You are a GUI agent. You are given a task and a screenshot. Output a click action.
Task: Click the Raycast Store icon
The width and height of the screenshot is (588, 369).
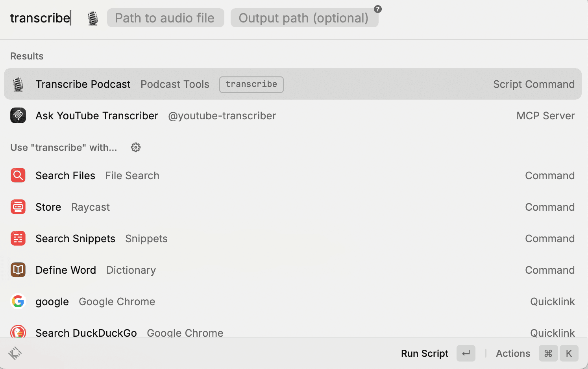click(18, 207)
